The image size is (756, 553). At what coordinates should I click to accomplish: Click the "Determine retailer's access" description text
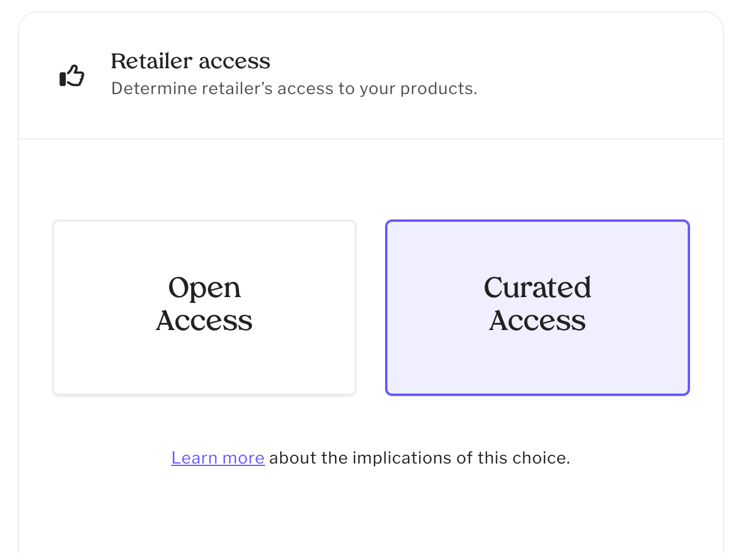point(294,89)
